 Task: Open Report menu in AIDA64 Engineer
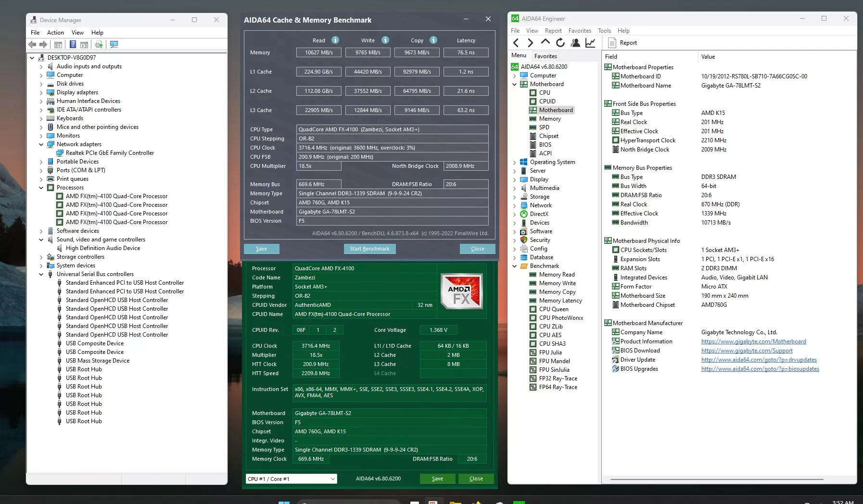point(553,31)
